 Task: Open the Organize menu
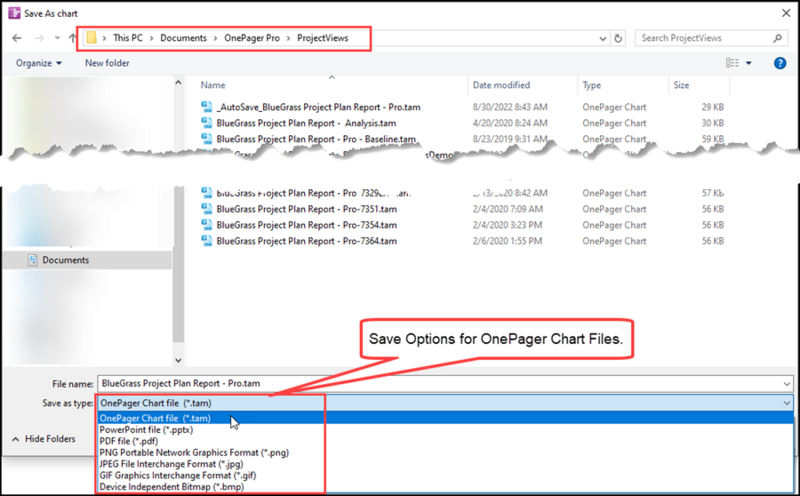click(x=39, y=63)
